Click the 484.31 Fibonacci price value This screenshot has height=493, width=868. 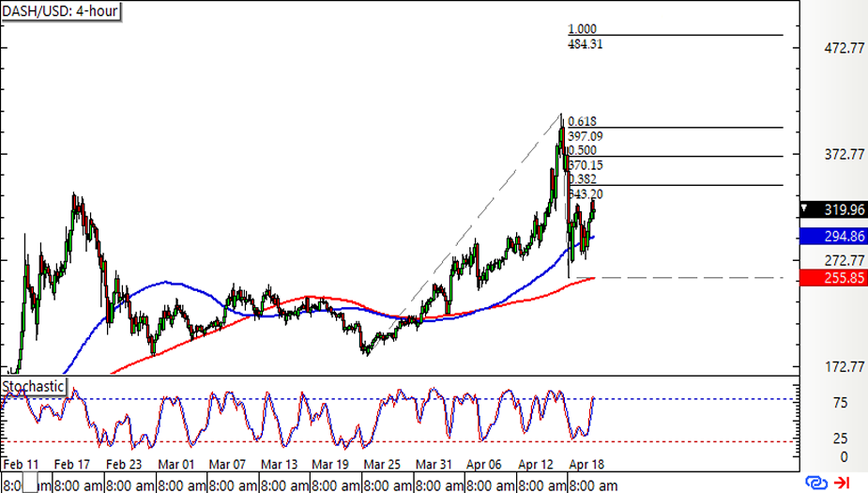(x=586, y=44)
